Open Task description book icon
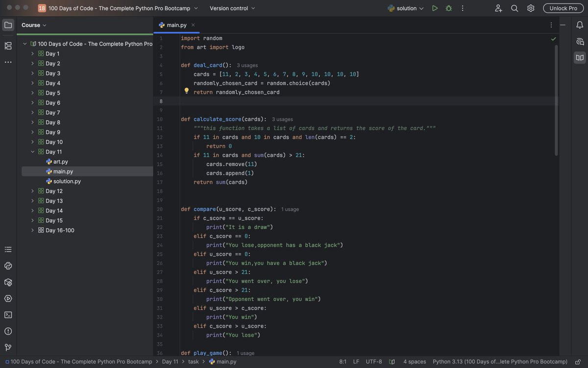Image resolution: width=588 pixels, height=368 pixels. pos(580,58)
